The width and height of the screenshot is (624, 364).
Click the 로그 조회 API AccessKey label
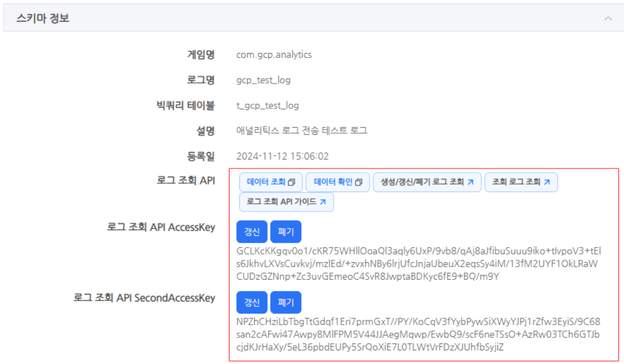[x=161, y=227]
